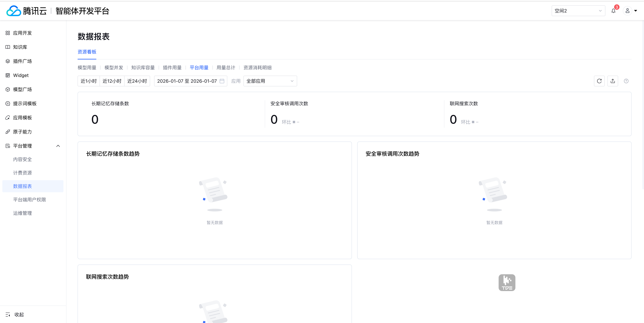Select the 近24小时 time range
This screenshot has width=644, height=323.
[137, 81]
